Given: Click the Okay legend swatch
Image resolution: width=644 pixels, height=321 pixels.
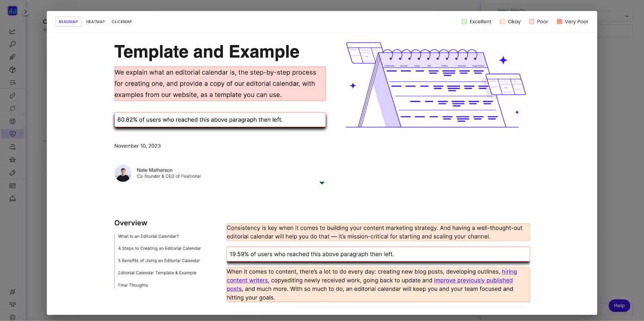Looking at the screenshot, I should 502,22.
